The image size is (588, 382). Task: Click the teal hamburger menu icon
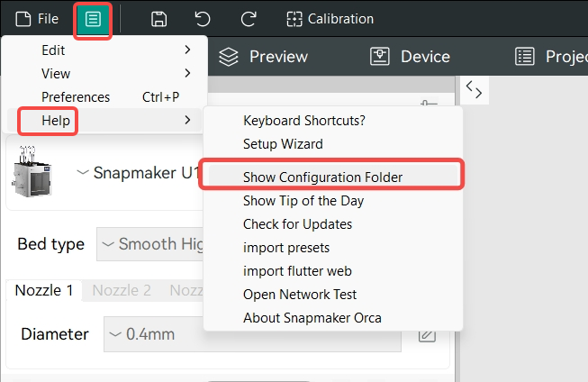(93, 19)
